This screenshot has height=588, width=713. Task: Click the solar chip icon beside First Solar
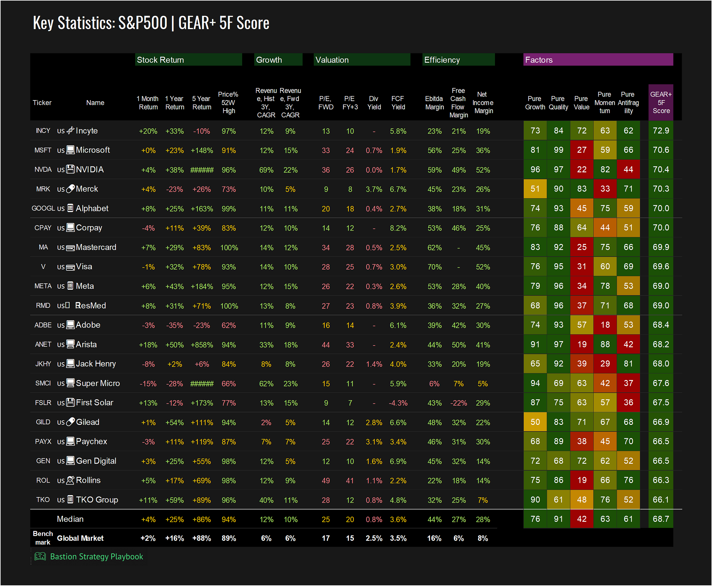pyautogui.click(x=70, y=402)
